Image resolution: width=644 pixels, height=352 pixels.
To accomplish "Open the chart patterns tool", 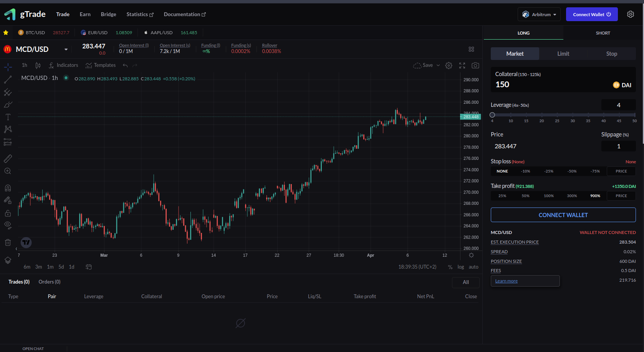I will tap(8, 130).
